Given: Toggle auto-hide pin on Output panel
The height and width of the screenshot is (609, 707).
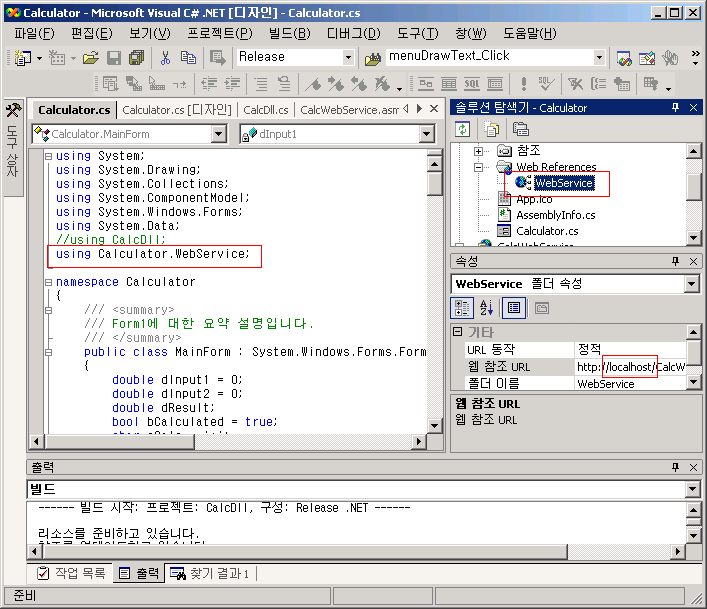Looking at the screenshot, I should pos(675,467).
